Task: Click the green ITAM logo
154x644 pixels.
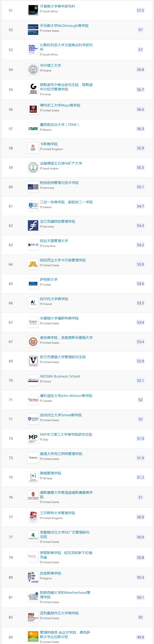Action: click(x=33, y=129)
